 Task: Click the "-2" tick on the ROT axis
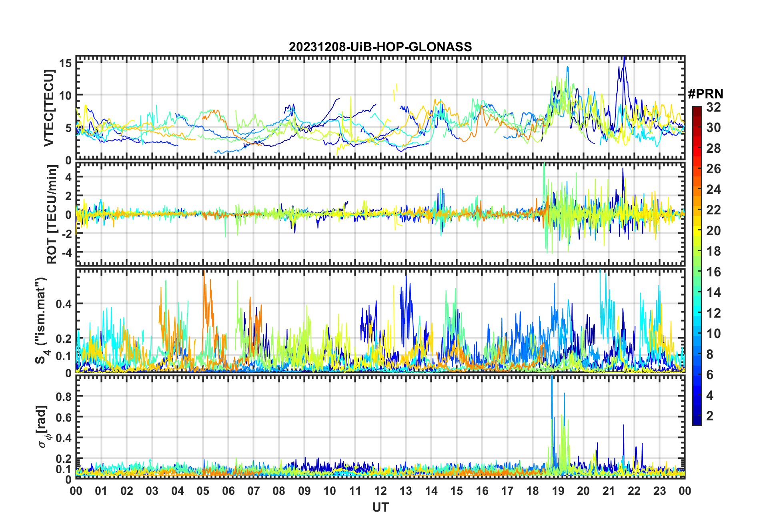click(66, 234)
